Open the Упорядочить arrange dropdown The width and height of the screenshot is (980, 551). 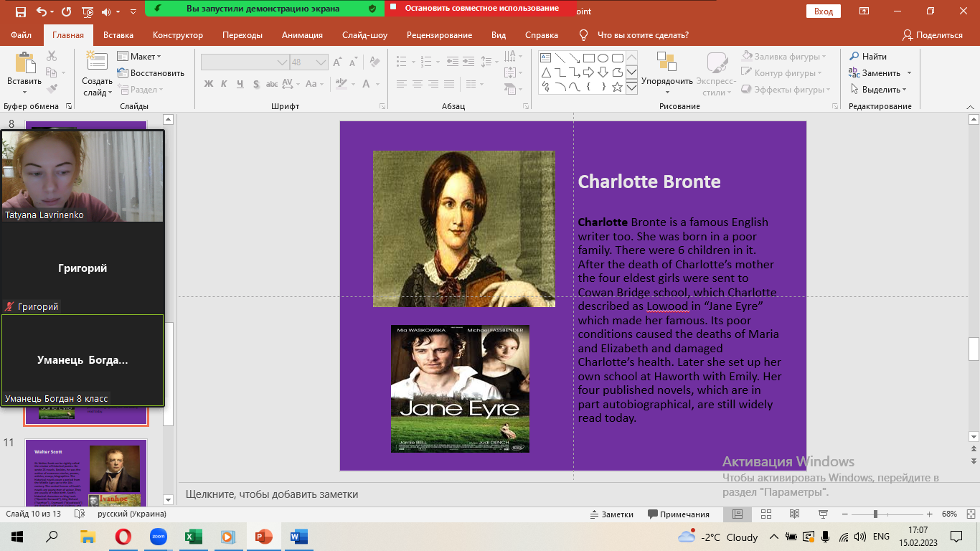click(667, 73)
